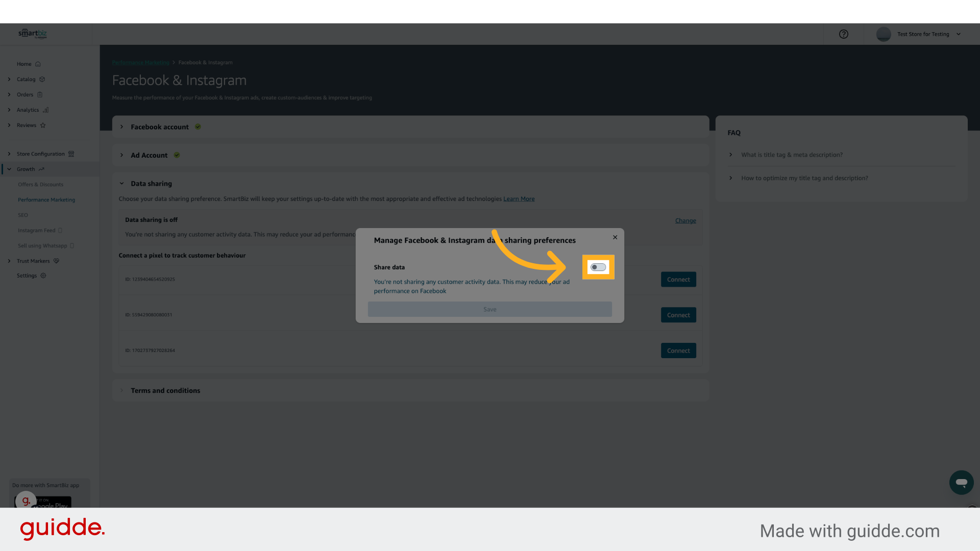Open the help question mark icon
The height and width of the screenshot is (551, 980).
pos(844,34)
